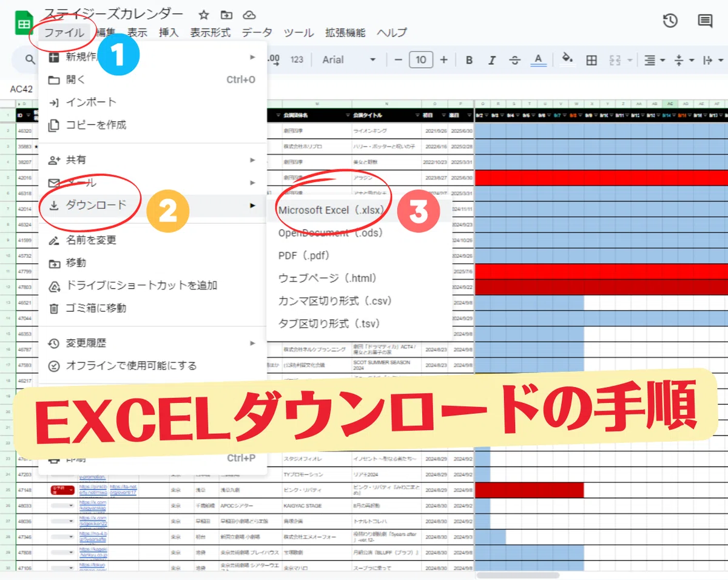Download as OpenDocument (.ods)
Screen dimensions: 728x580
pos(359,233)
